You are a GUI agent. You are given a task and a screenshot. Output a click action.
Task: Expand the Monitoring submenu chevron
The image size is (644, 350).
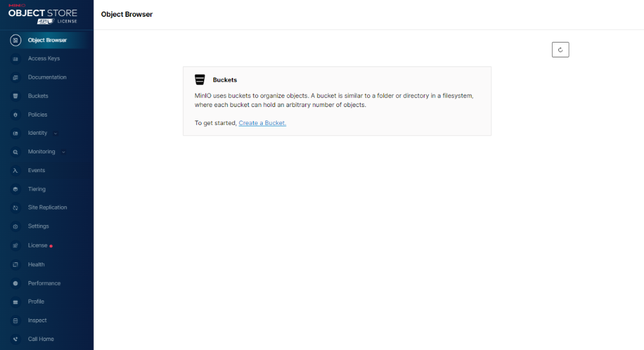[x=63, y=152]
